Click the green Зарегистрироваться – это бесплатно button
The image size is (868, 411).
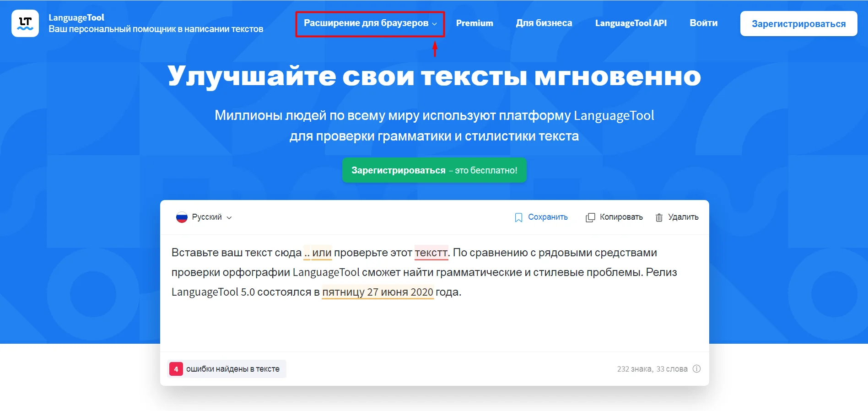[434, 170]
